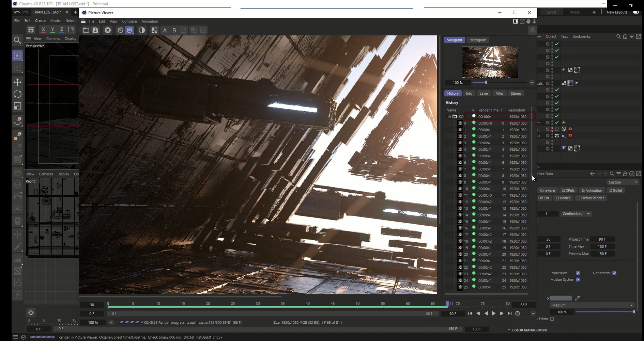
Task: Enable the Motion System checkbox
Action: click(578, 279)
